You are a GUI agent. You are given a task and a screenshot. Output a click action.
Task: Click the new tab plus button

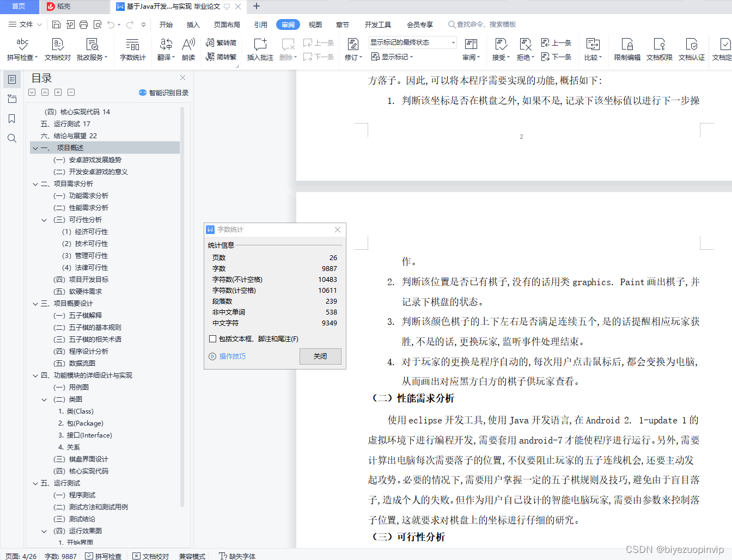pos(257,7)
